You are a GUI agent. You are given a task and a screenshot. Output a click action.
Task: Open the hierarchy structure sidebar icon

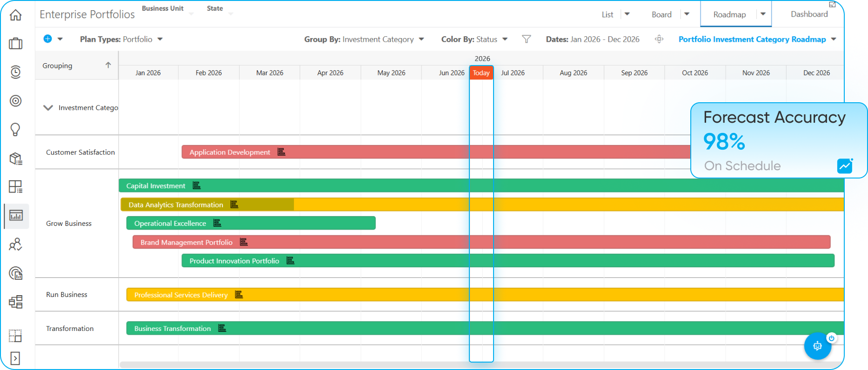[15, 302]
